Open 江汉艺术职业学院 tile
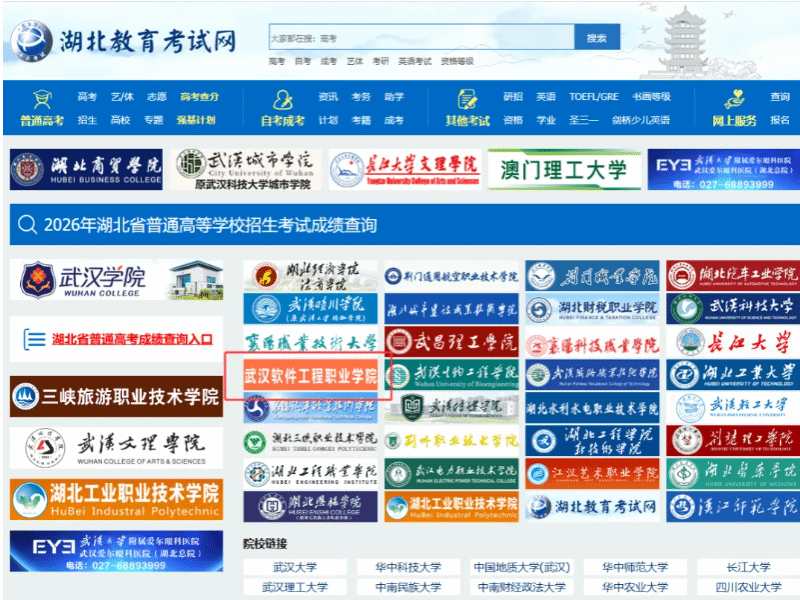This screenshot has width=800, height=600. tap(592, 473)
